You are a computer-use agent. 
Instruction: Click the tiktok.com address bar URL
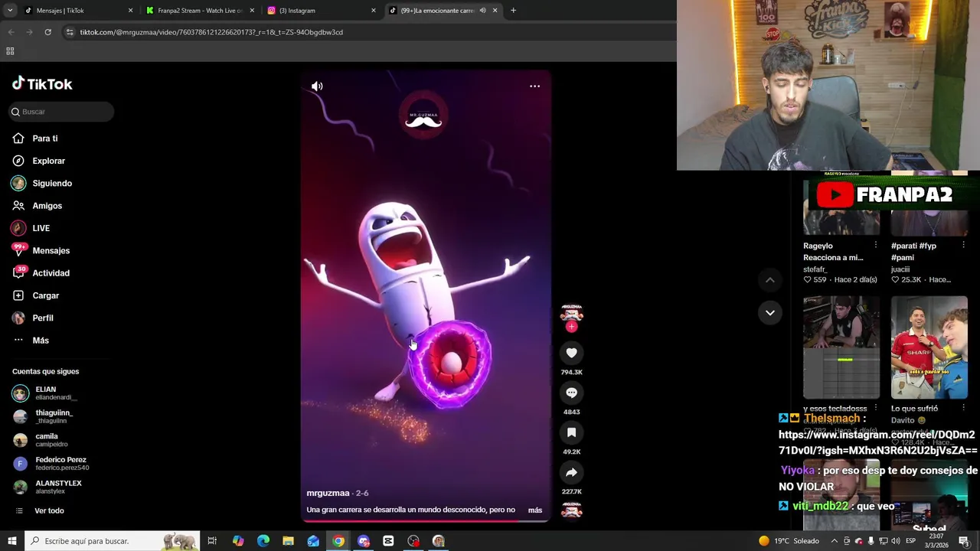click(211, 32)
